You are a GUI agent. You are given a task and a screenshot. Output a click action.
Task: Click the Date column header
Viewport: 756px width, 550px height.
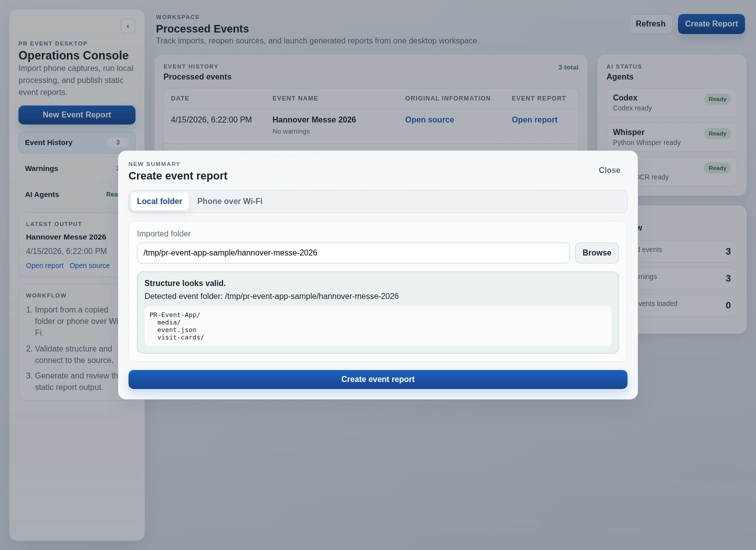click(x=180, y=98)
